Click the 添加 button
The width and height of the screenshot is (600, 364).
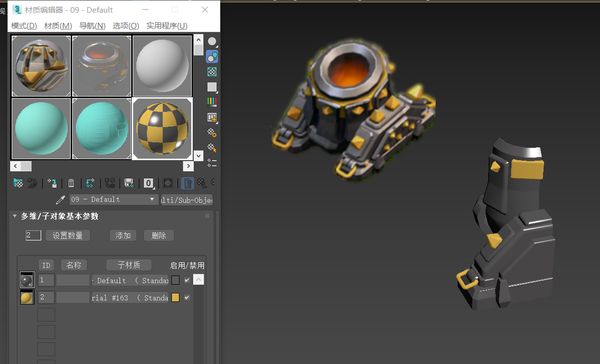(123, 235)
